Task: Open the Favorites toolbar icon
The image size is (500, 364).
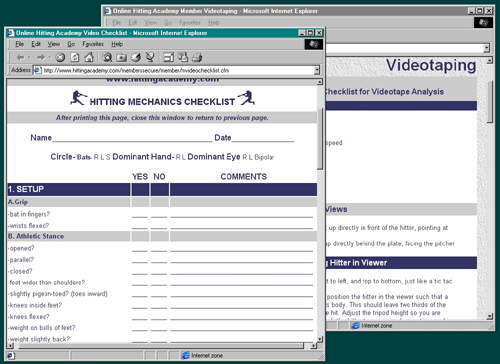Action: (121, 58)
